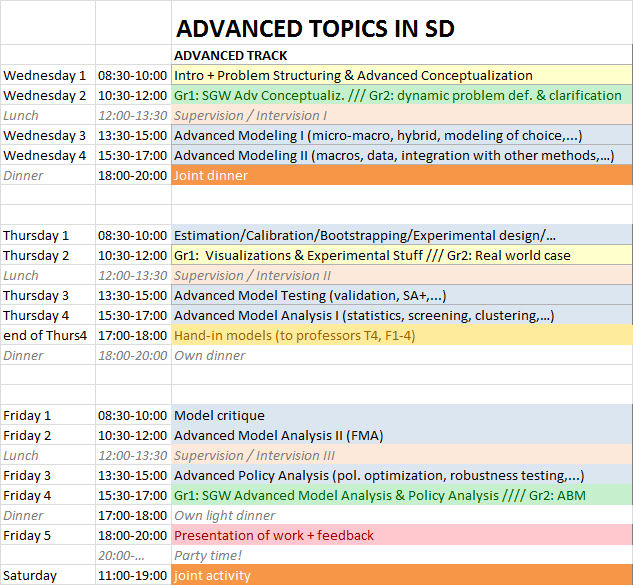
Task: Click 'Gr1: SGW Advanced Model Analysis & Policy Analysis' cell
Action: (402, 495)
